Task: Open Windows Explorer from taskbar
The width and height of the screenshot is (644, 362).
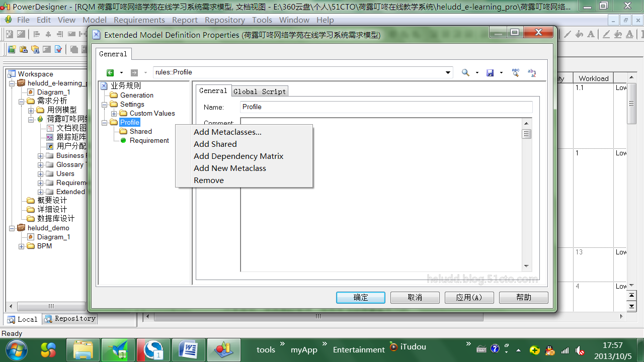Action: (84, 349)
